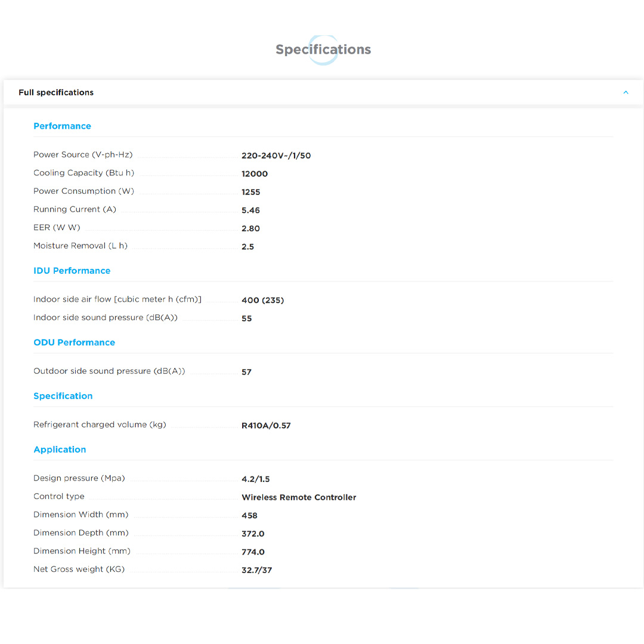
Task: Select the IDU Performance section heading
Action: point(72,271)
